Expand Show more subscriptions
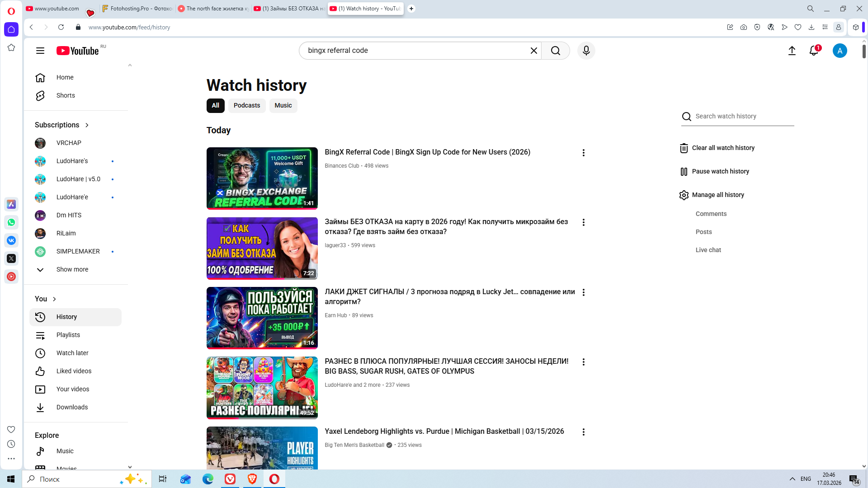 click(x=72, y=269)
